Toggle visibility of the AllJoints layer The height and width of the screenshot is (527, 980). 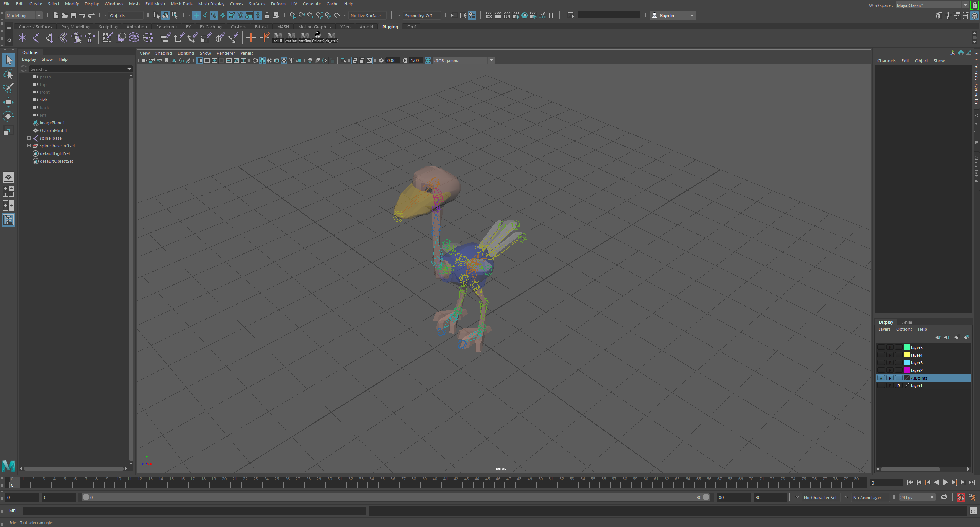[881, 378]
